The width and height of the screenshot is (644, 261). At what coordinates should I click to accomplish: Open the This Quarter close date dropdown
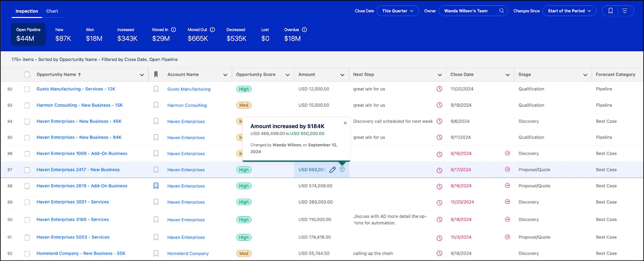[398, 11]
